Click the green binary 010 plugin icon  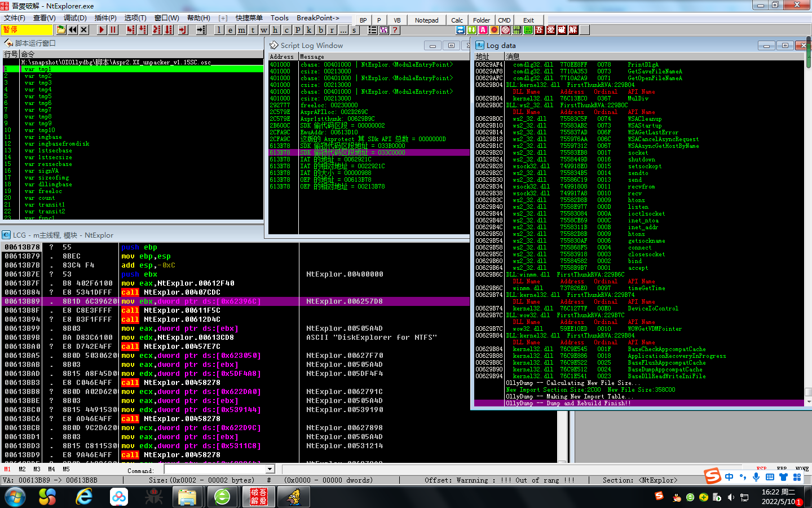(517, 30)
